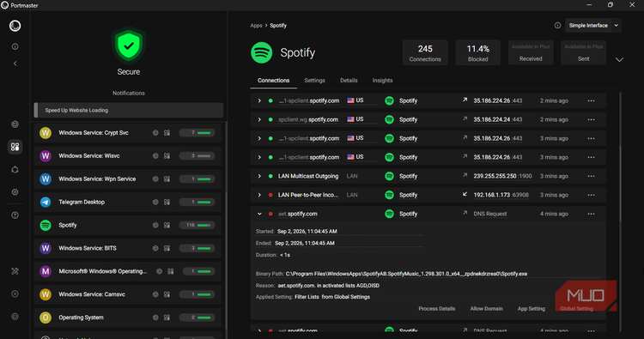Image resolution: width=644 pixels, height=339 pixels.
Task: Click the Filter Lists applied setting text
Action: (307, 297)
